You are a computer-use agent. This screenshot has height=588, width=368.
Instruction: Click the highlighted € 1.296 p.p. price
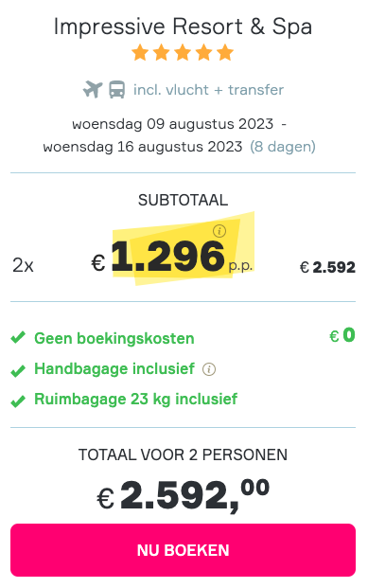(x=172, y=257)
